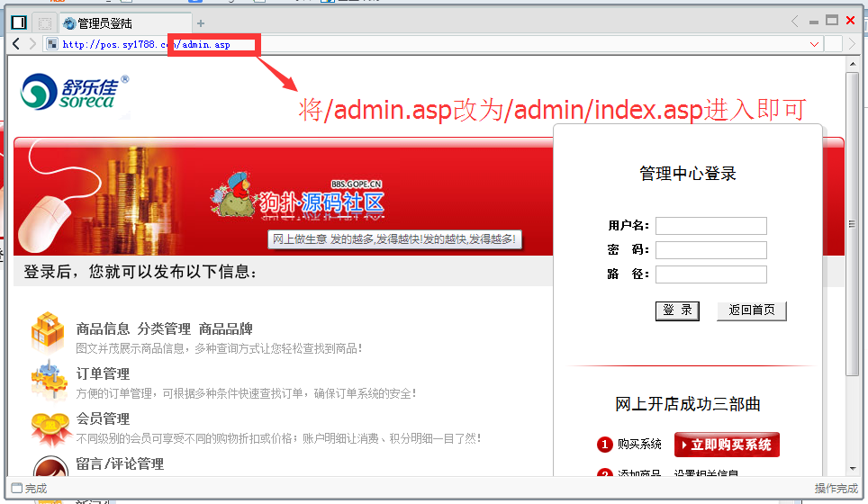
Task: Click the 方便的订单管理 description line
Action: coord(246,393)
